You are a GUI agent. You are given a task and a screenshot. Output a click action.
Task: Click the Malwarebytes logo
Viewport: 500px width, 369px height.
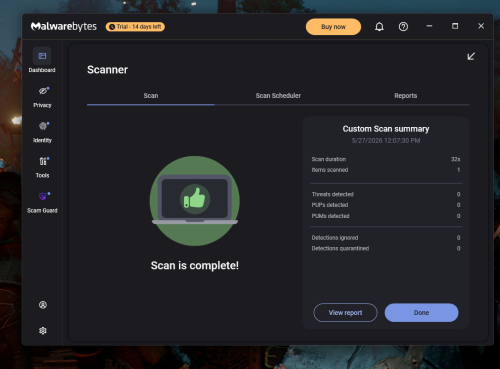coord(64,26)
